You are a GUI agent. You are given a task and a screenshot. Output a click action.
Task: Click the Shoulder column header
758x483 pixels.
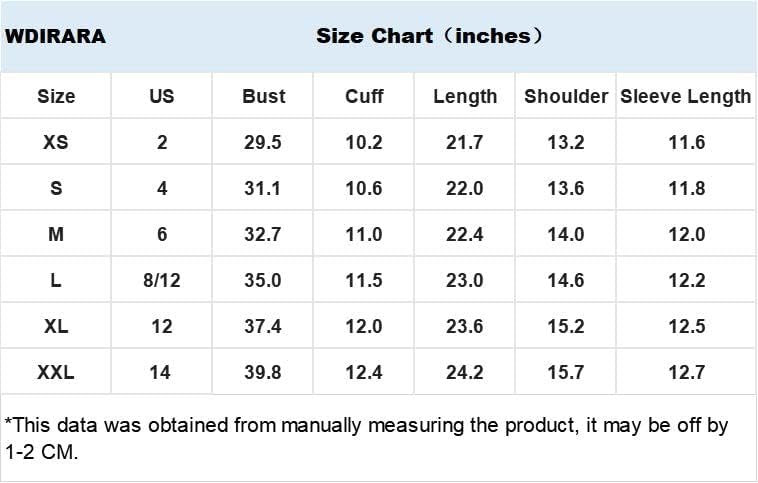566,96
